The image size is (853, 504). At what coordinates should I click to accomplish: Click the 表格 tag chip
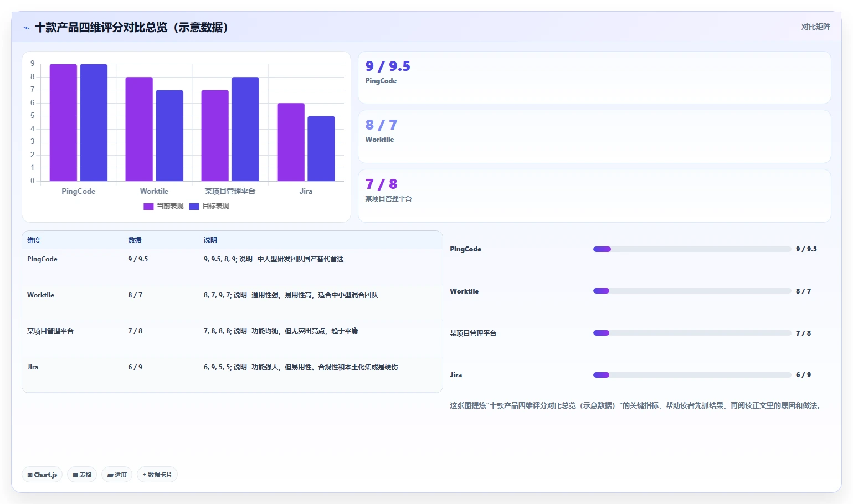82,475
